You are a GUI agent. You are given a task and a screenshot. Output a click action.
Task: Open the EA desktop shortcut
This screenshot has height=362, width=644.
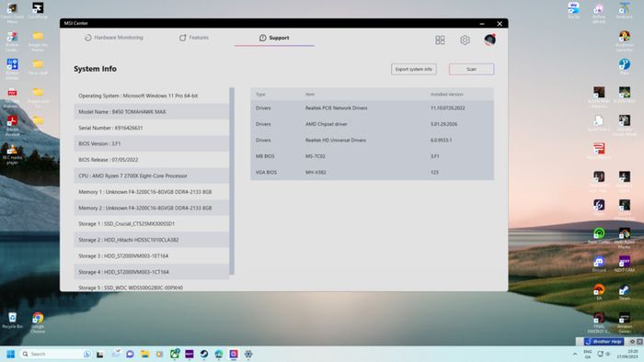[599, 292]
